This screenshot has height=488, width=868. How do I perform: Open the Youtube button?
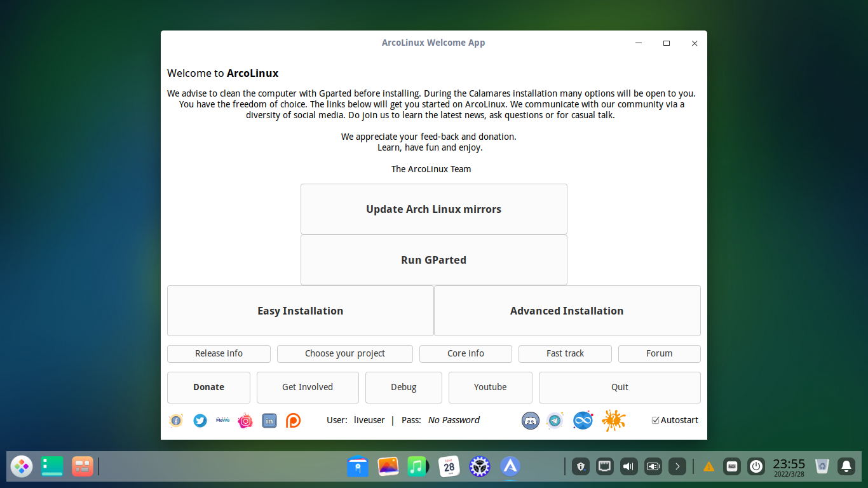(x=491, y=387)
